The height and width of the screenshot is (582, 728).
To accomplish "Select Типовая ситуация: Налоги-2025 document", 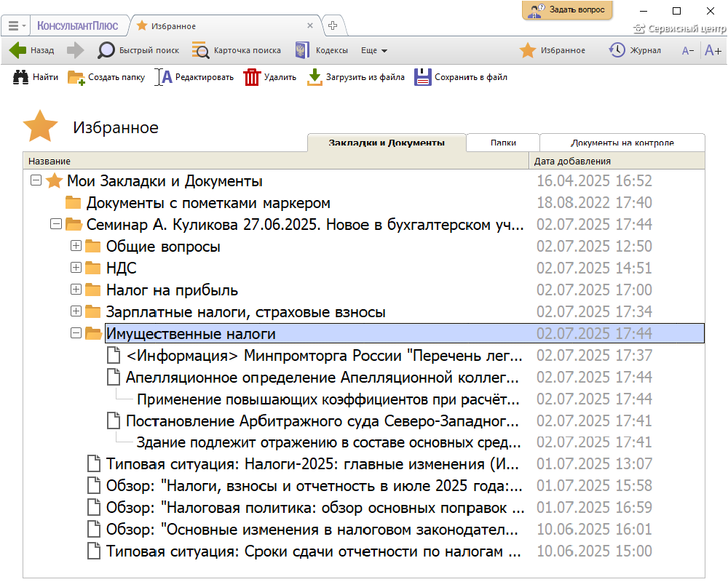I will click(312, 464).
